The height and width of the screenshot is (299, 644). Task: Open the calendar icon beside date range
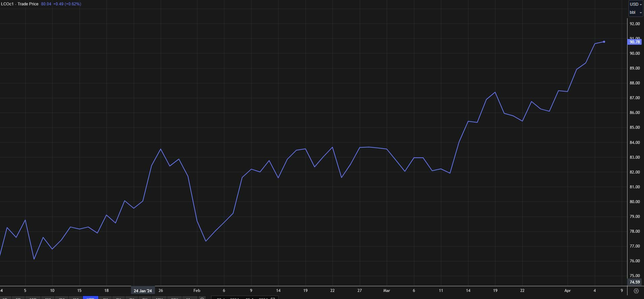[x=273, y=298]
